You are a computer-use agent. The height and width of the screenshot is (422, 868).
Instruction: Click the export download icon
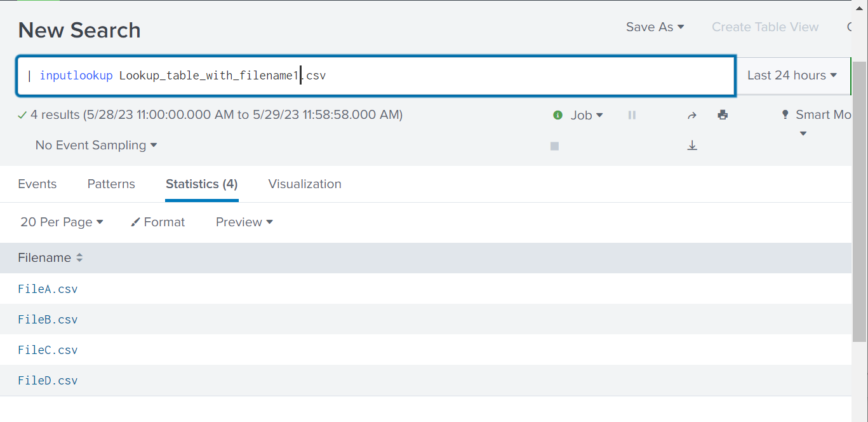coord(692,146)
